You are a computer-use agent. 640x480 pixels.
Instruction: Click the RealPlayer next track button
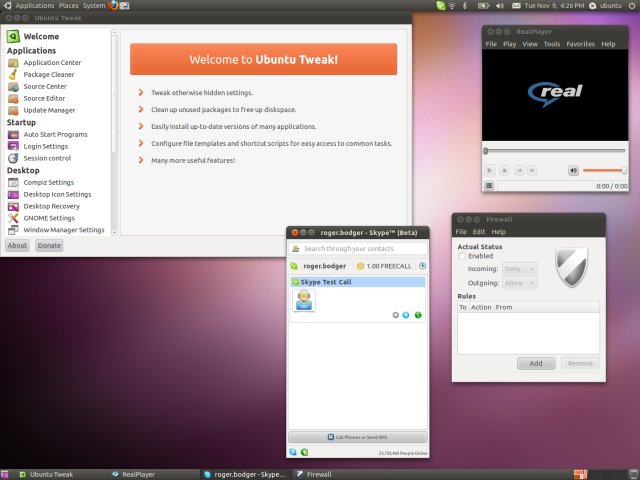click(532, 170)
